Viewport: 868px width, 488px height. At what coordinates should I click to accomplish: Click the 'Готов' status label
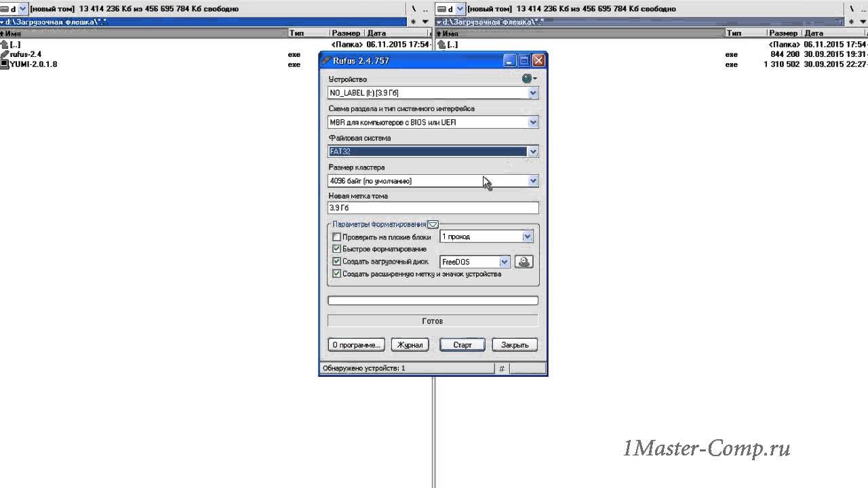pyautogui.click(x=433, y=321)
